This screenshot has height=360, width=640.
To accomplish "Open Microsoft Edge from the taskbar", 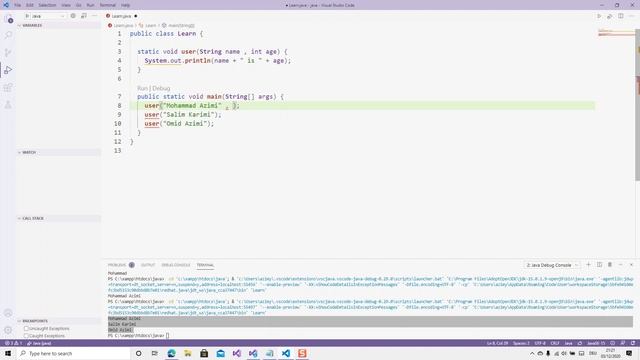I will click(171, 353).
